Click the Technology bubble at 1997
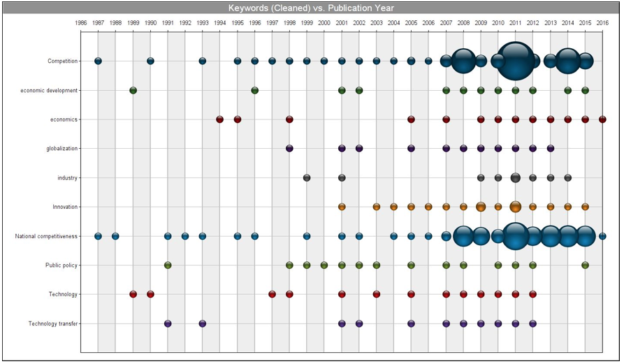Image resolution: width=624 pixels, height=364 pixels. click(x=272, y=294)
